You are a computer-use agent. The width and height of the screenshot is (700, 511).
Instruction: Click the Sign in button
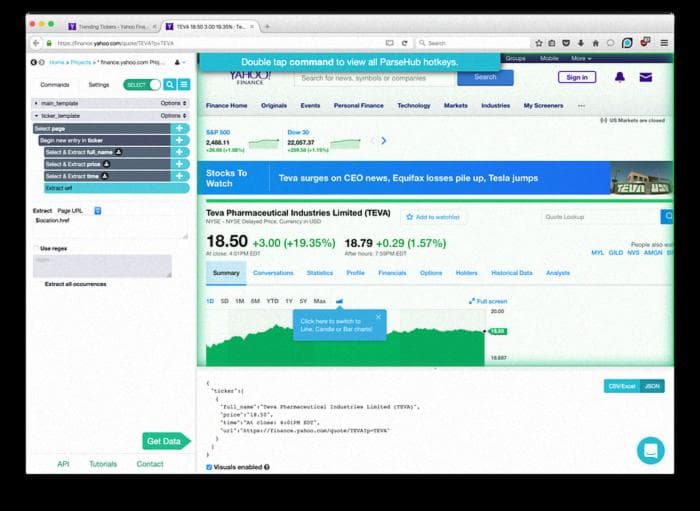click(577, 77)
